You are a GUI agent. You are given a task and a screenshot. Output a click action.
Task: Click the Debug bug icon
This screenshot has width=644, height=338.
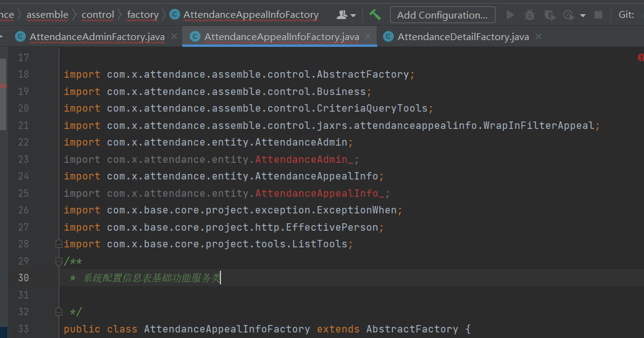530,15
